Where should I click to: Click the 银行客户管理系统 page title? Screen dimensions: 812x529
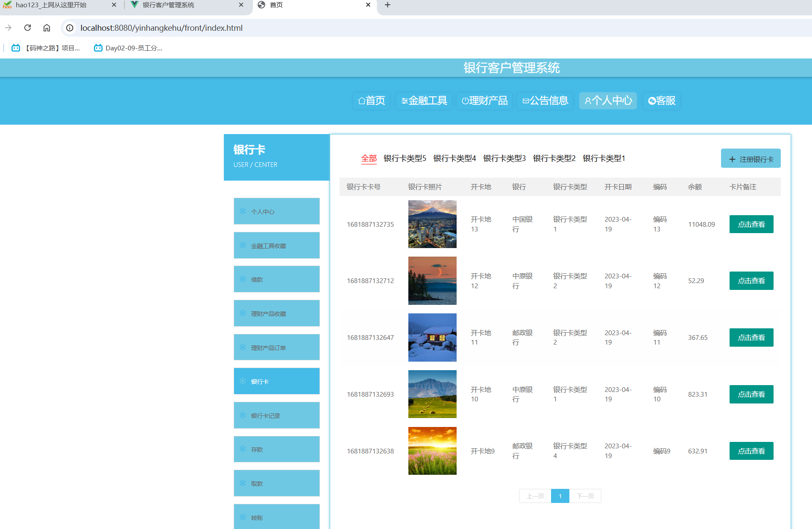pyautogui.click(x=512, y=68)
